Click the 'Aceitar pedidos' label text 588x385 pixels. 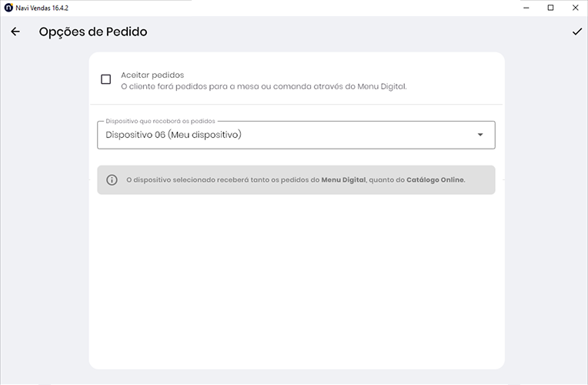pyautogui.click(x=152, y=75)
